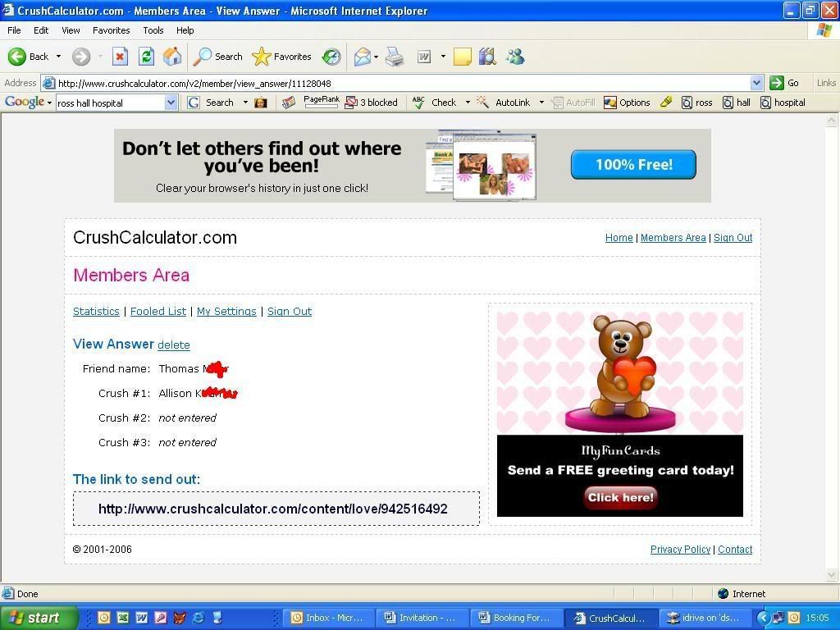Open the Fooled List link
The width and height of the screenshot is (840, 630).
[158, 311]
